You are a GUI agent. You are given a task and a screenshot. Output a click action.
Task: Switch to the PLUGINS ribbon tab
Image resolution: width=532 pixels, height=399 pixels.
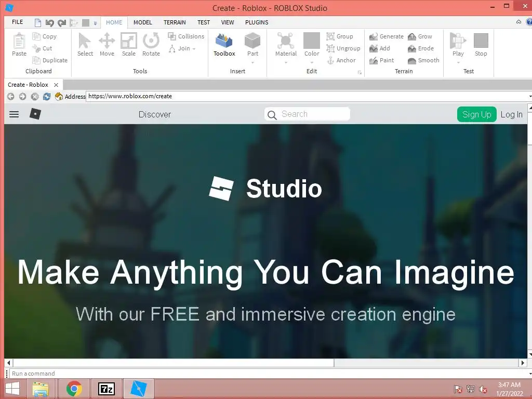pyautogui.click(x=257, y=22)
